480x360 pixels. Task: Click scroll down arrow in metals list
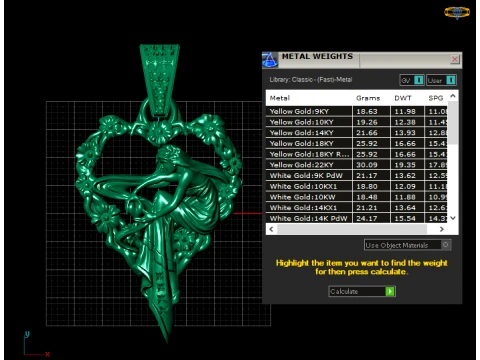(453, 218)
